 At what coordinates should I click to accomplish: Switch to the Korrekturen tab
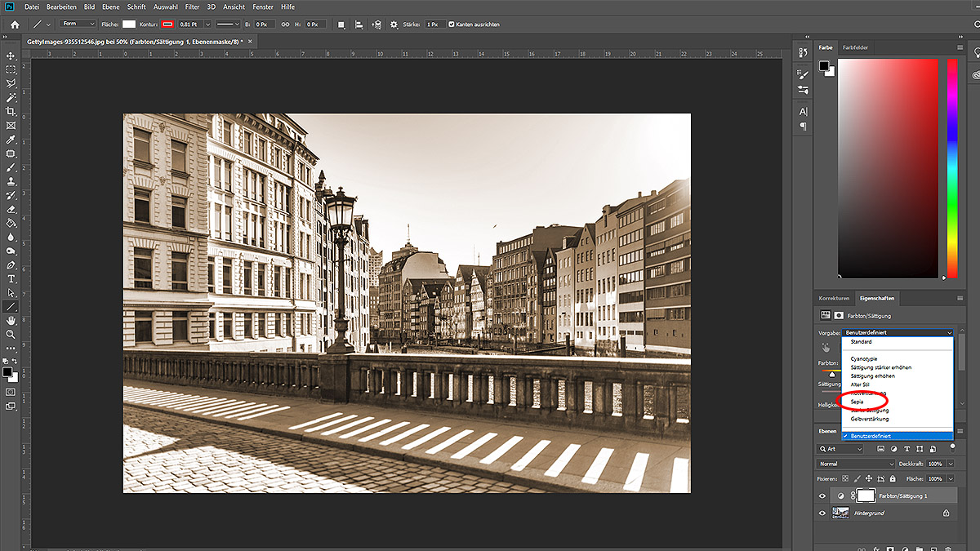coord(834,298)
